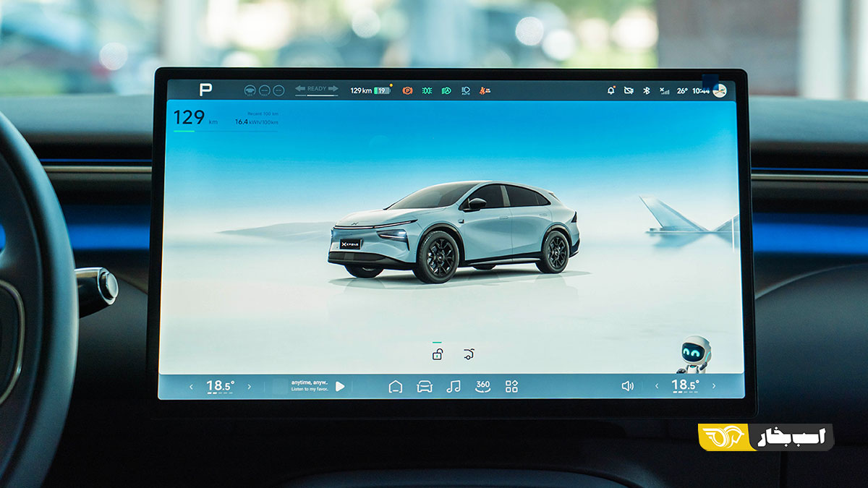Viewport: 868px width, 488px height.
Task: Open the 'anytime, anyw..' song title
Action: click(310, 382)
